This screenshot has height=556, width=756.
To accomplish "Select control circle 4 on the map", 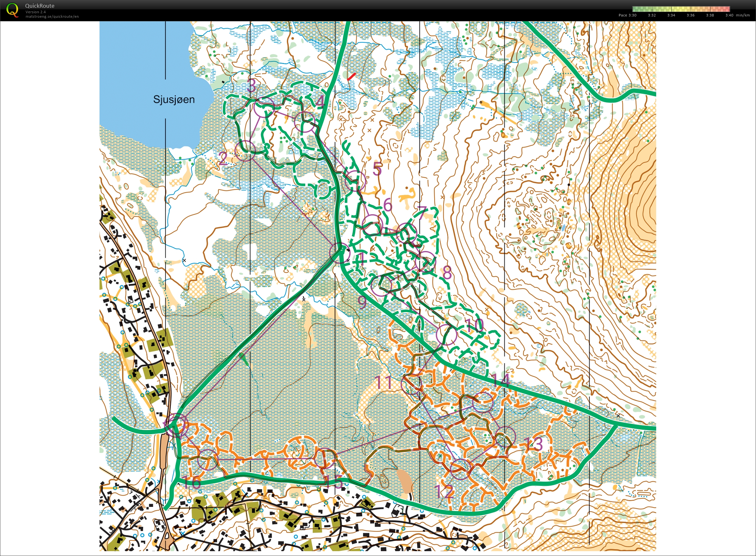I will (305, 121).
